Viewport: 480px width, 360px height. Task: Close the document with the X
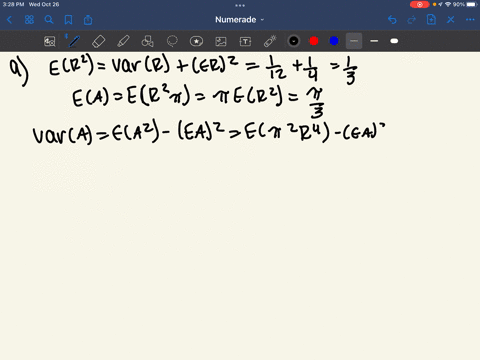coord(451,20)
